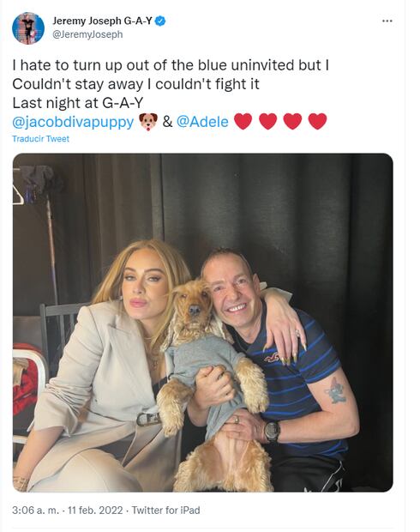
Task: Click the 11 feb. 2022 date
Action: 95,511
